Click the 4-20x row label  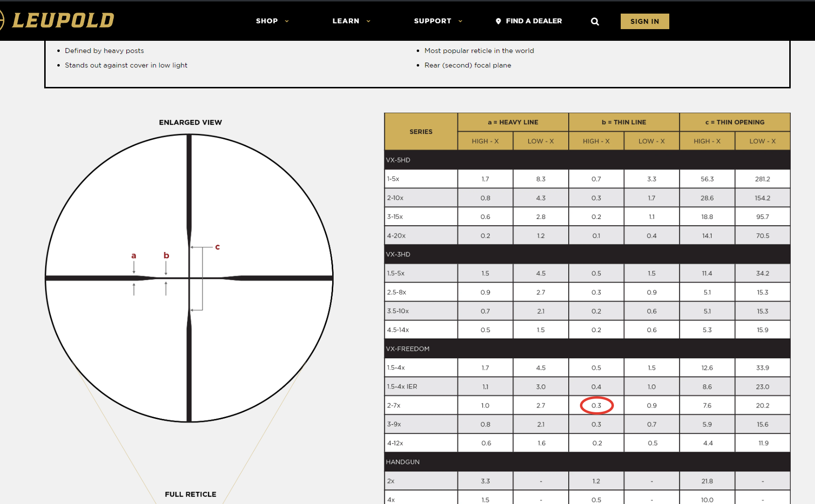396,235
